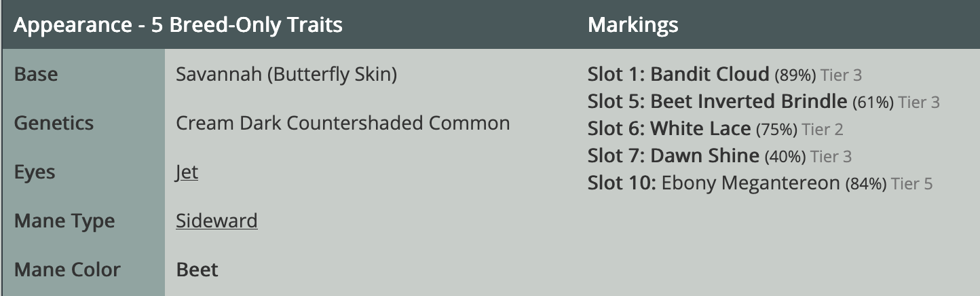This screenshot has width=980, height=296.
Task: Click the Tier 2 label on White Lace
Action: tap(822, 130)
